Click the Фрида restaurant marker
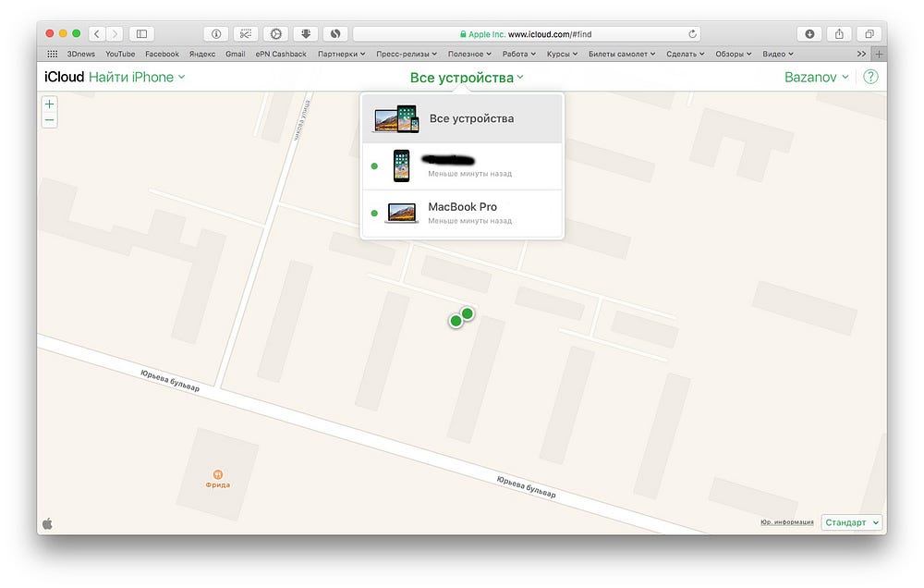924x588 pixels. 217,474
